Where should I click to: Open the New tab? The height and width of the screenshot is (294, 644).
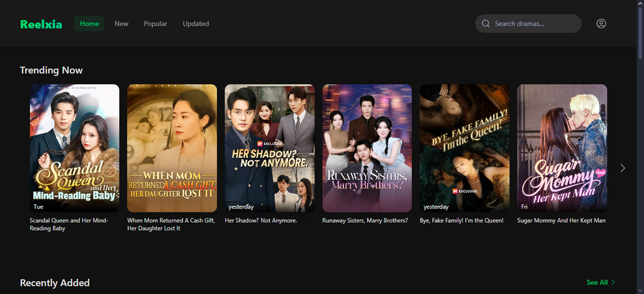point(121,24)
